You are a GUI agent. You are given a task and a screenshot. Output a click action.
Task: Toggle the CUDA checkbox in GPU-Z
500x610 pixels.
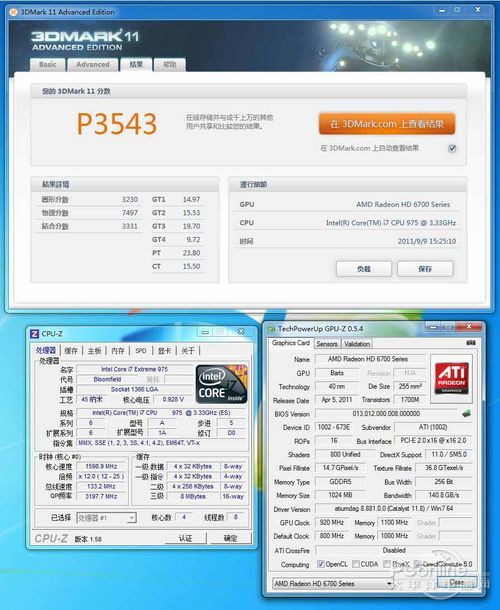pyautogui.click(x=355, y=564)
